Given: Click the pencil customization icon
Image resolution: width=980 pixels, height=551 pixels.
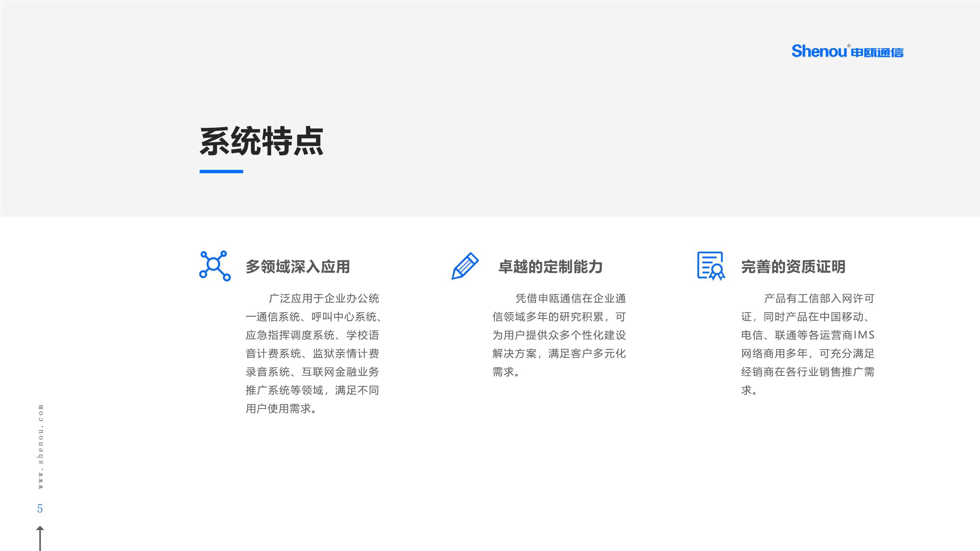Looking at the screenshot, I should click(x=465, y=266).
